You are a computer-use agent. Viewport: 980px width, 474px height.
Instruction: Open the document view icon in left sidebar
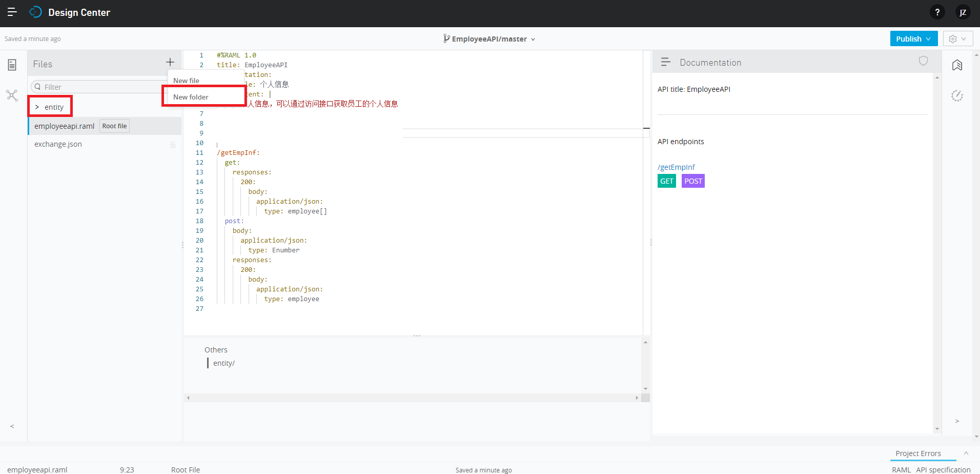(12, 65)
